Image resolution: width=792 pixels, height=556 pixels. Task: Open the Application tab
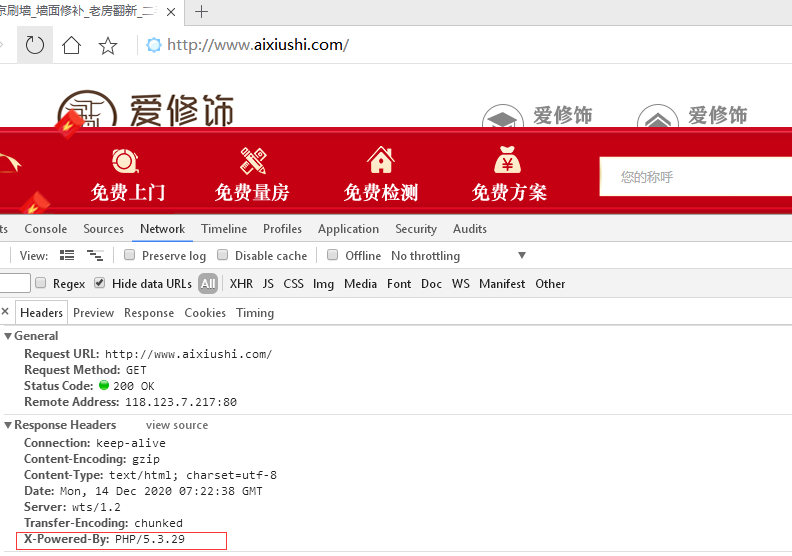(x=349, y=229)
